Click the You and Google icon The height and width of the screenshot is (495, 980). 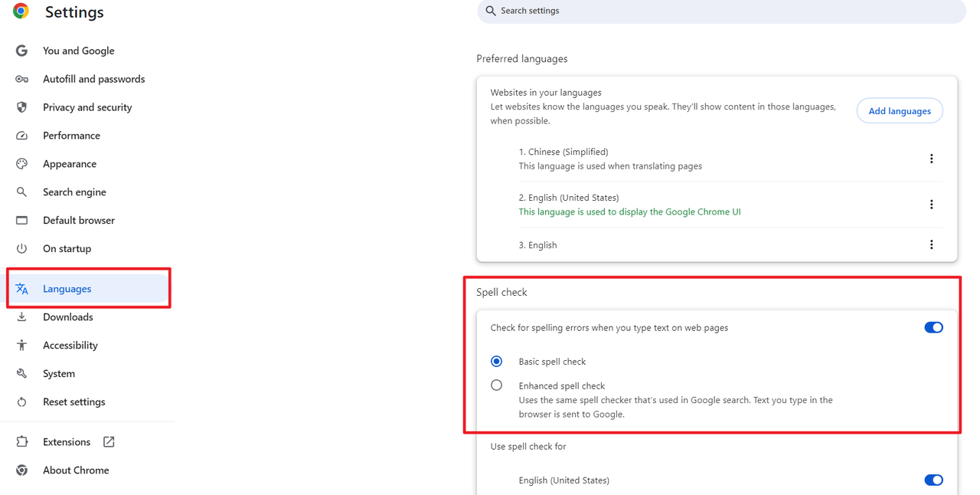click(x=21, y=51)
